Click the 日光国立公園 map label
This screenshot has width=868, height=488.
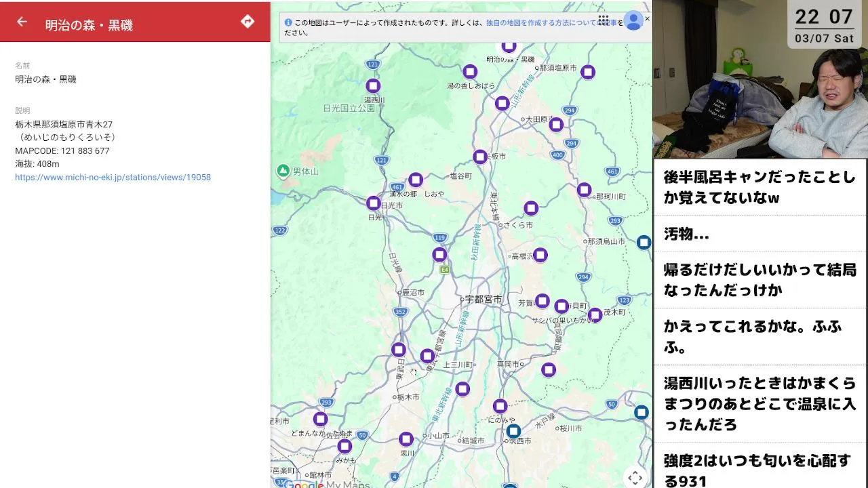click(349, 108)
